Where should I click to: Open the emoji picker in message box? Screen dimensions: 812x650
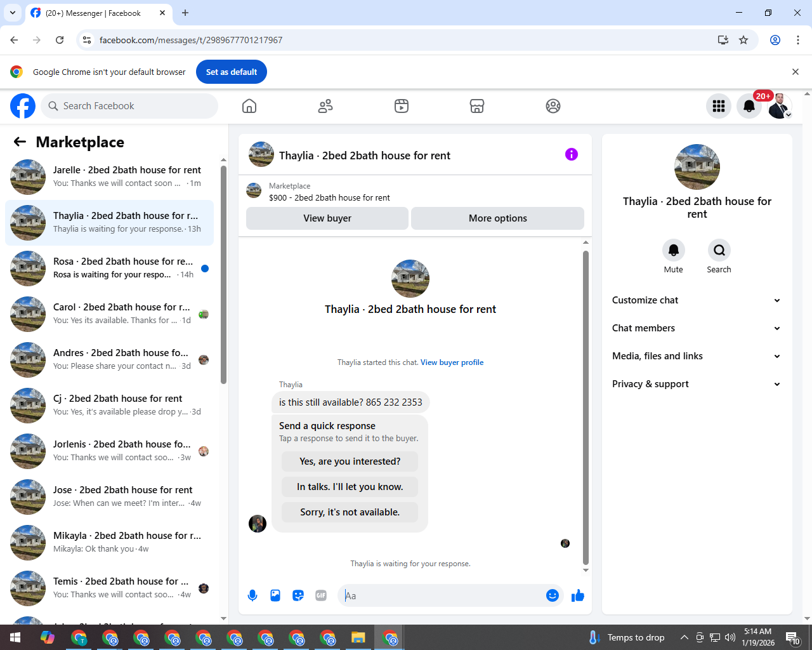[x=553, y=595]
